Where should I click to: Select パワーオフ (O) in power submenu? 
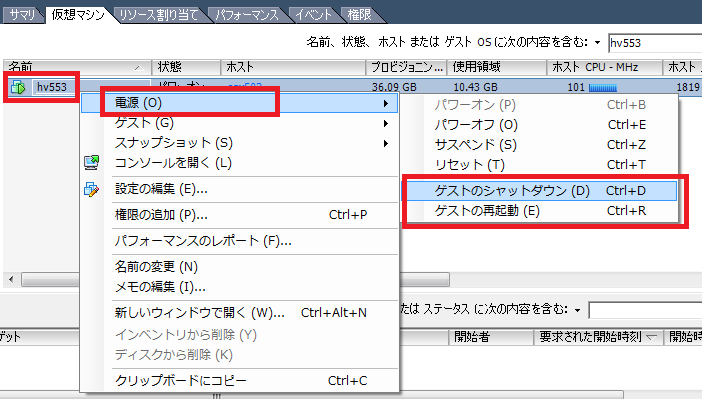click(x=539, y=124)
